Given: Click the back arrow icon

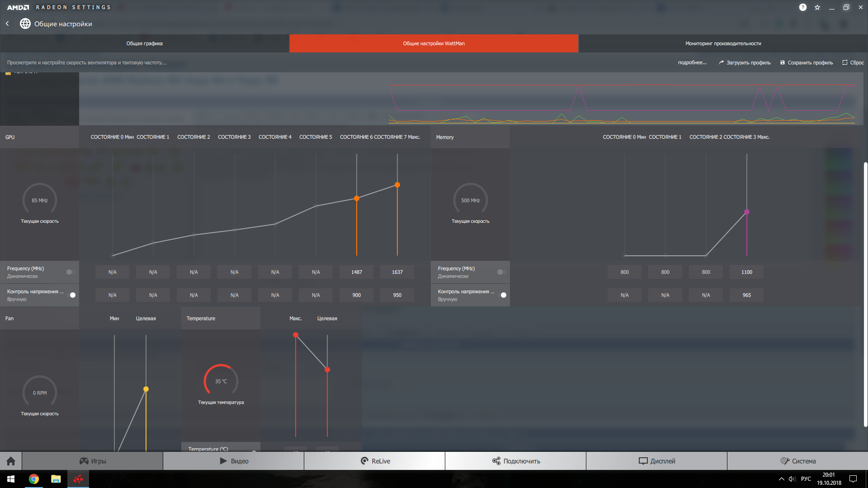Looking at the screenshot, I should point(7,23).
